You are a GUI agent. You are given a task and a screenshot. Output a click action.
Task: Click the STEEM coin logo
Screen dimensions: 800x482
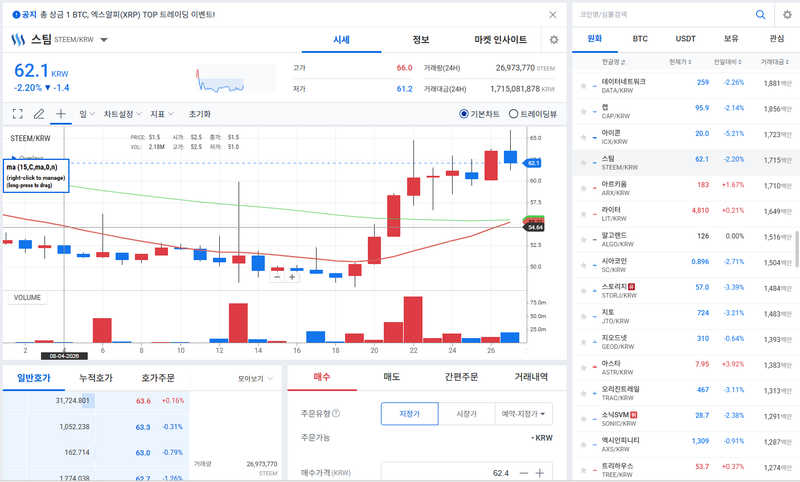(x=18, y=40)
